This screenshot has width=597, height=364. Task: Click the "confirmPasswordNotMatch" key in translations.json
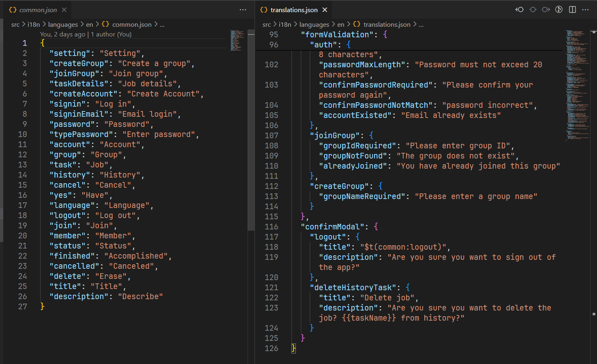point(376,105)
